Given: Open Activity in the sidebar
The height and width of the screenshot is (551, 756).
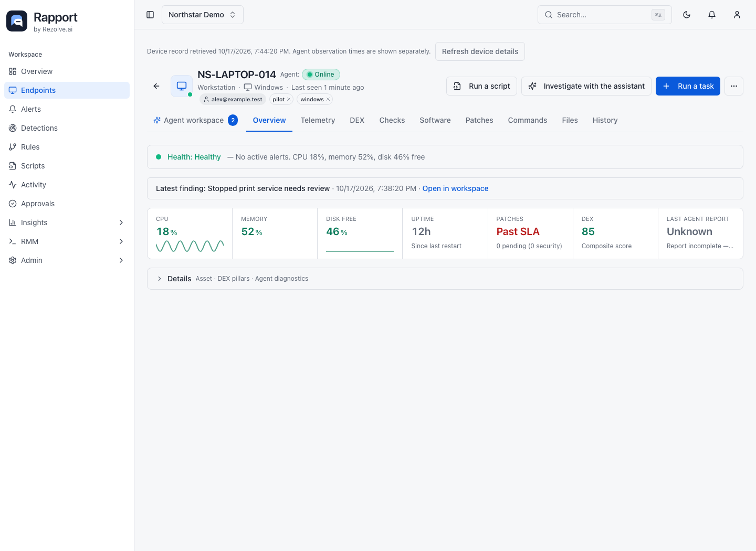Looking at the screenshot, I should coord(67,185).
